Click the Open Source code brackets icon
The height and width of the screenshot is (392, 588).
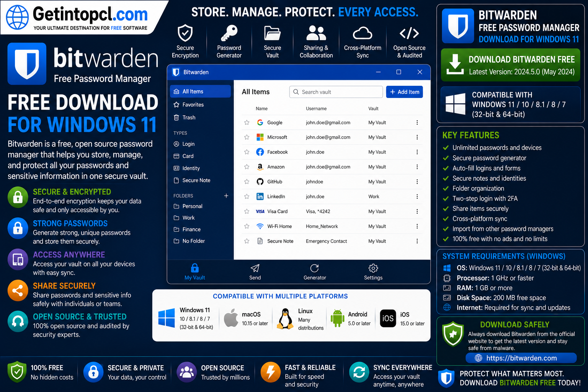tap(409, 33)
